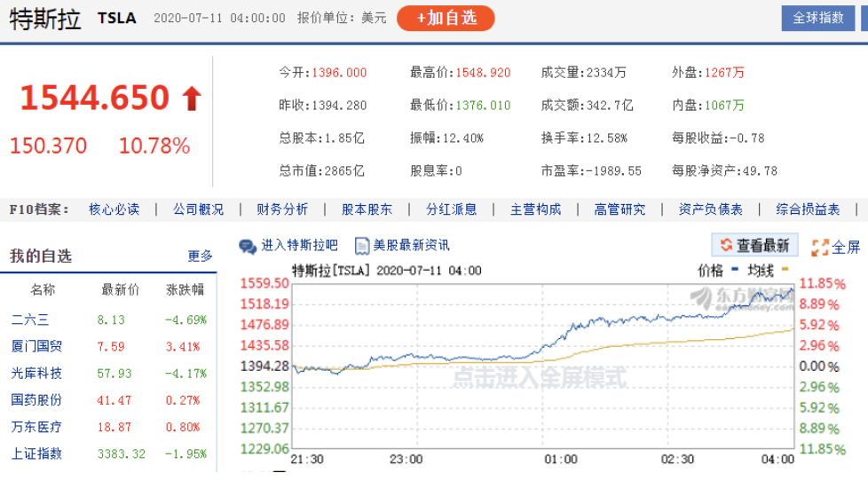The width and height of the screenshot is (868, 481).
Task: Click the 光库科技 price 57.93
Action: click(x=114, y=375)
